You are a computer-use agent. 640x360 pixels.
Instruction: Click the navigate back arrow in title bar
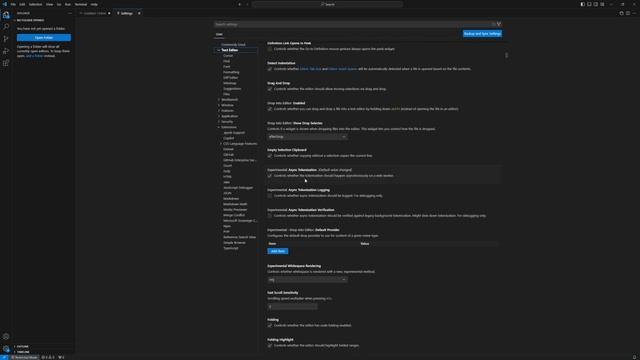tap(240, 4)
